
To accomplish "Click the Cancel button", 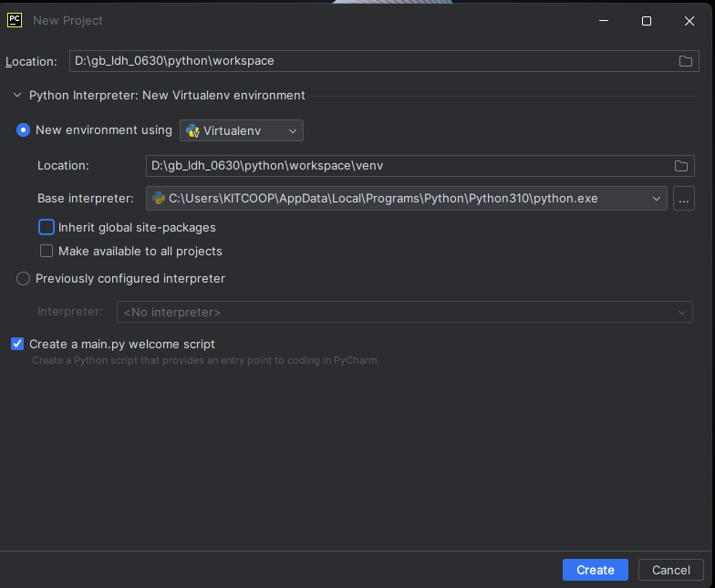I will point(671,570).
